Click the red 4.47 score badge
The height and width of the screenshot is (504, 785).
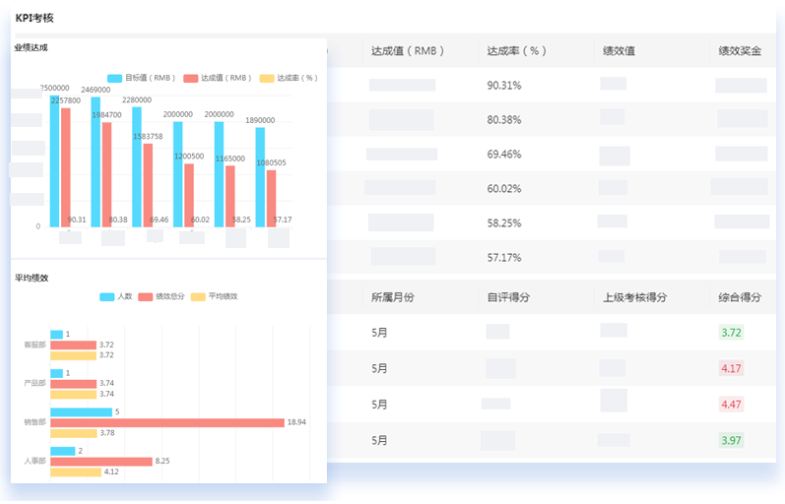731,405
